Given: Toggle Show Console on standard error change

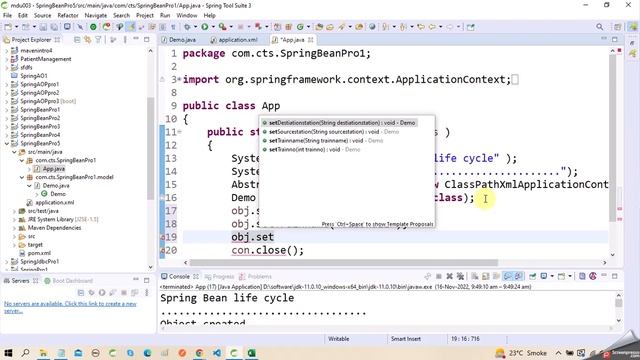Looking at the screenshot, I should tap(518, 276).
